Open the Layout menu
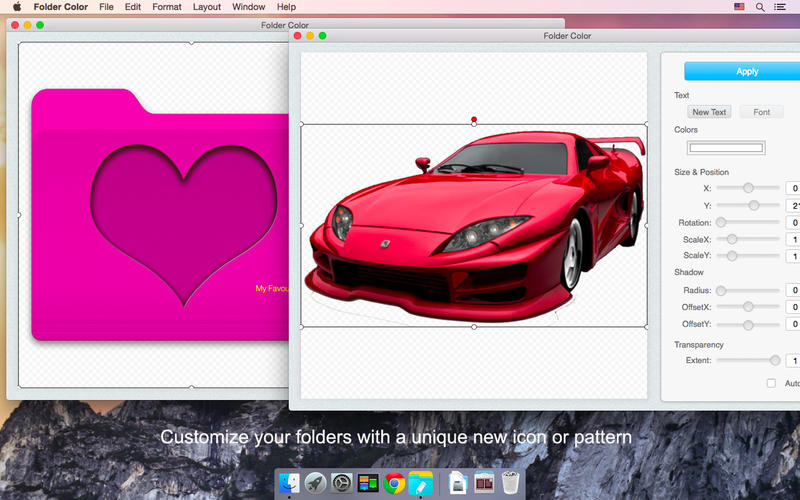This screenshot has height=500, width=800. point(207,7)
